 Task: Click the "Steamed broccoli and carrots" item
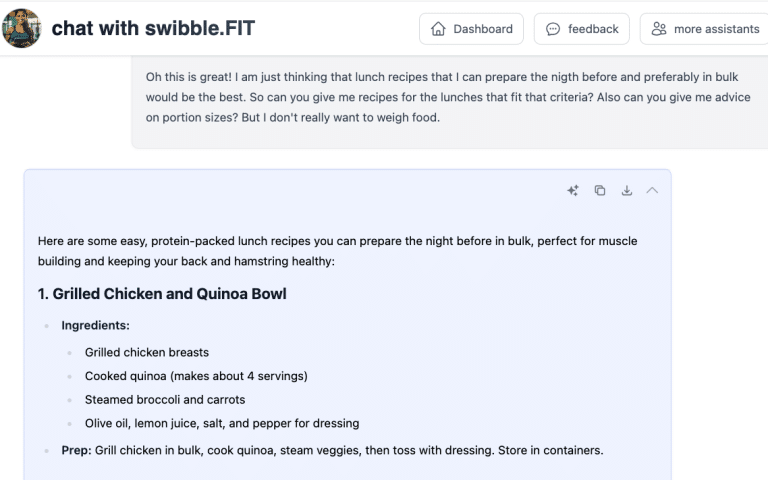165,399
